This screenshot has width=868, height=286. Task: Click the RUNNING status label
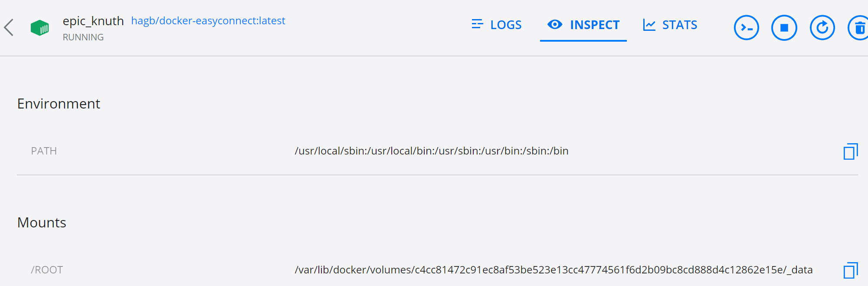coord(83,37)
